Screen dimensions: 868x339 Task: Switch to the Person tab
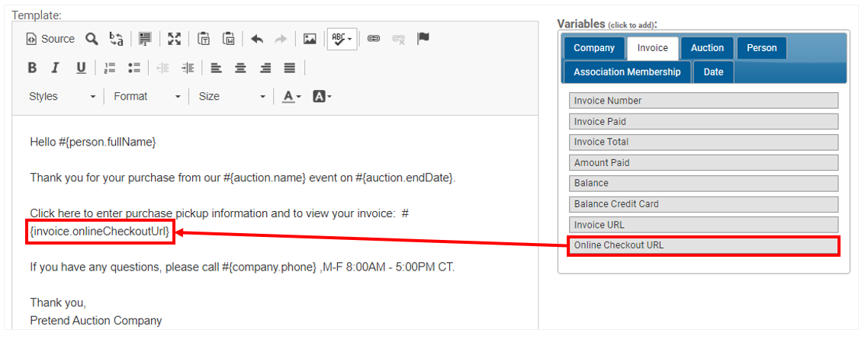click(762, 48)
